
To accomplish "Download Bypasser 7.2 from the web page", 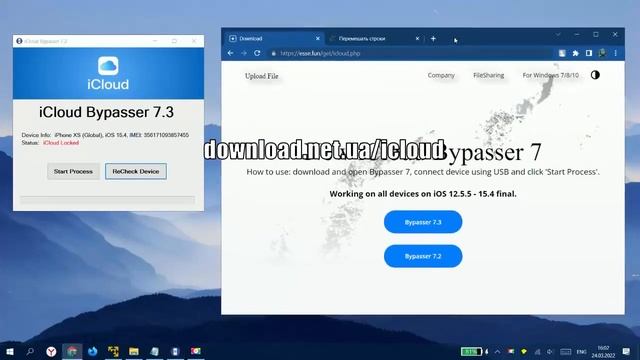I will [x=423, y=256].
